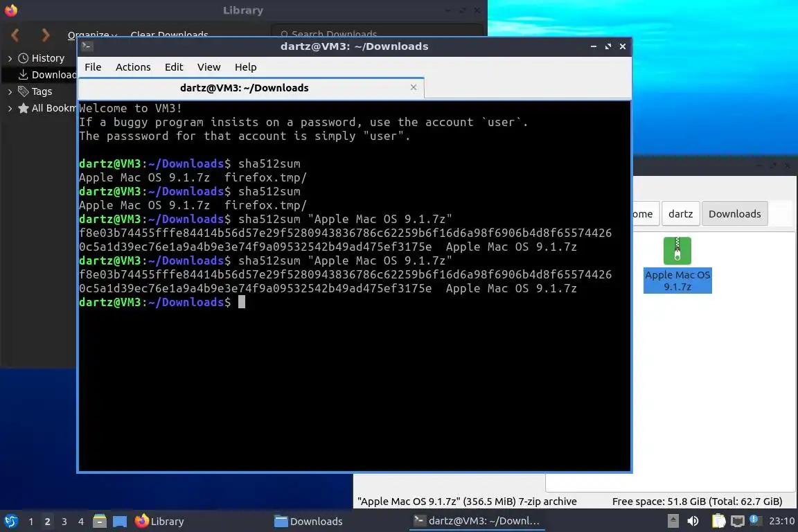Click the Apple Mac OS 9.1.7z file label
Image resolution: width=798 pixels, height=532 pixels.
(677, 281)
